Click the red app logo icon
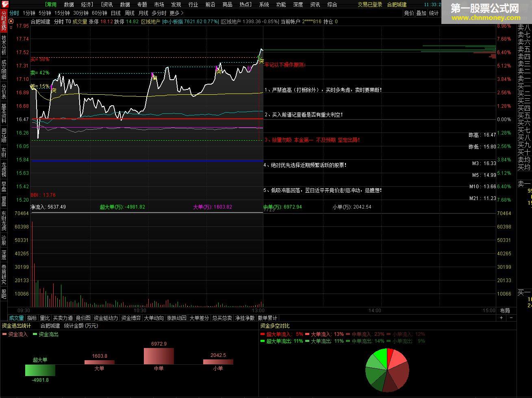 (4, 4)
